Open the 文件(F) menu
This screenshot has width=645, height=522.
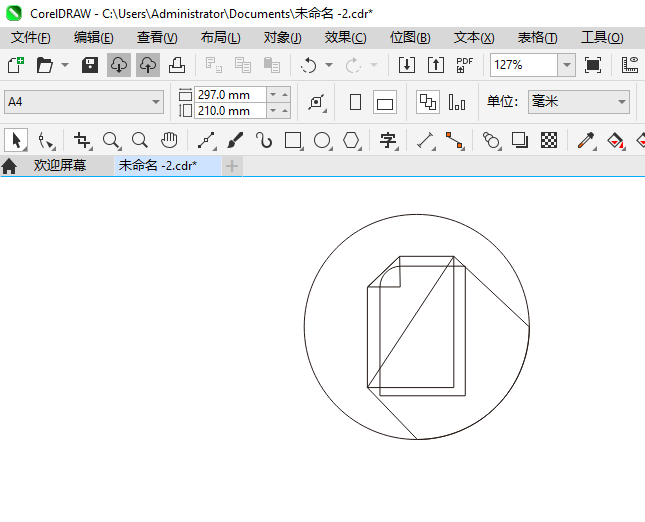point(30,38)
